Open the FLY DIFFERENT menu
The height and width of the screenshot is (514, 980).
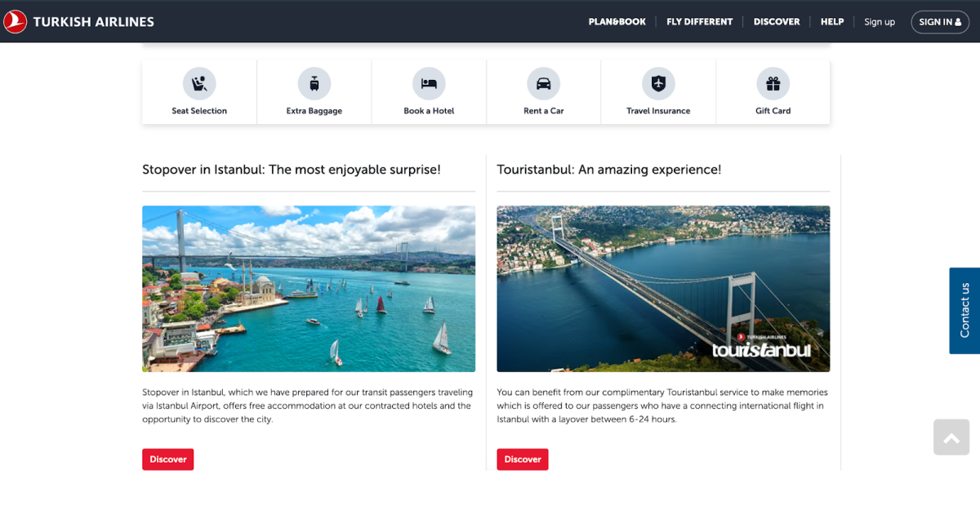click(700, 22)
